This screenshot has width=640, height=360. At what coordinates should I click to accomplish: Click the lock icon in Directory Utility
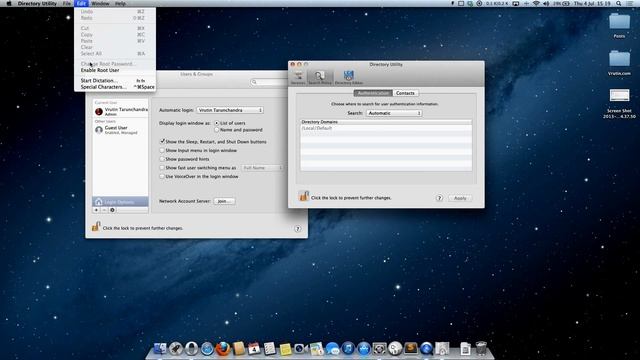pyautogui.click(x=304, y=196)
